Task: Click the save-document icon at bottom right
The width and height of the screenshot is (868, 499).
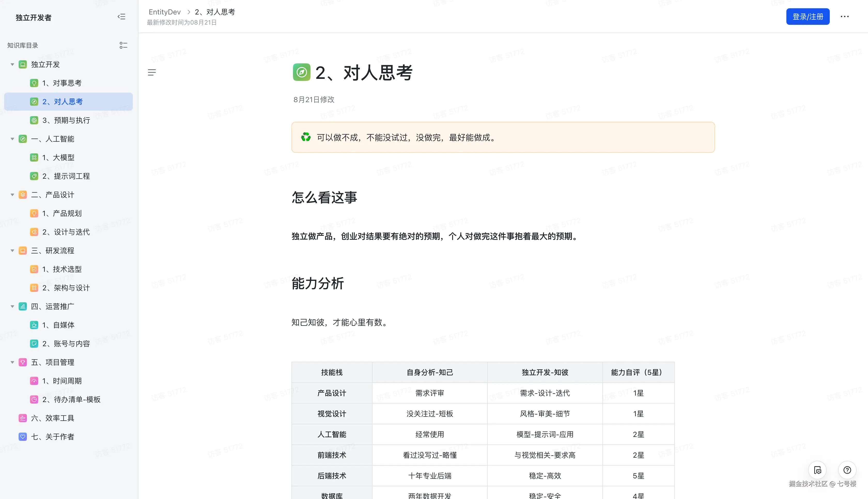Action: [818, 470]
